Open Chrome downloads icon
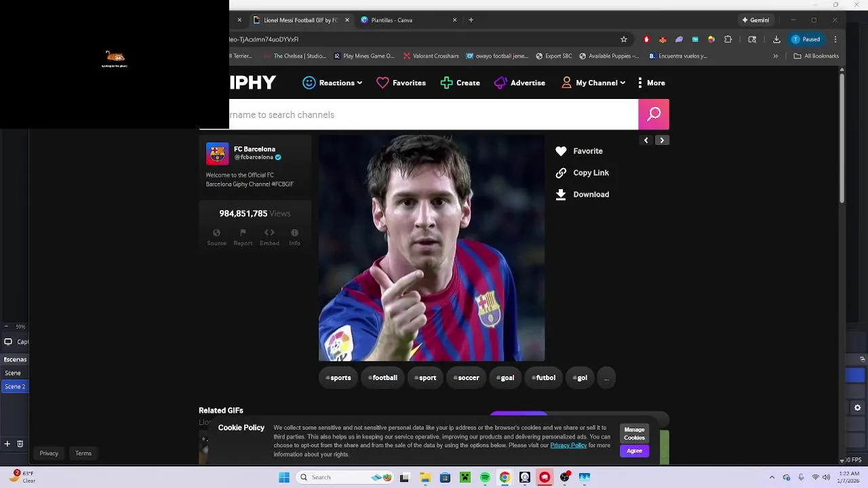Image resolution: width=868 pixels, height=488 pixels. click(776, 39)
